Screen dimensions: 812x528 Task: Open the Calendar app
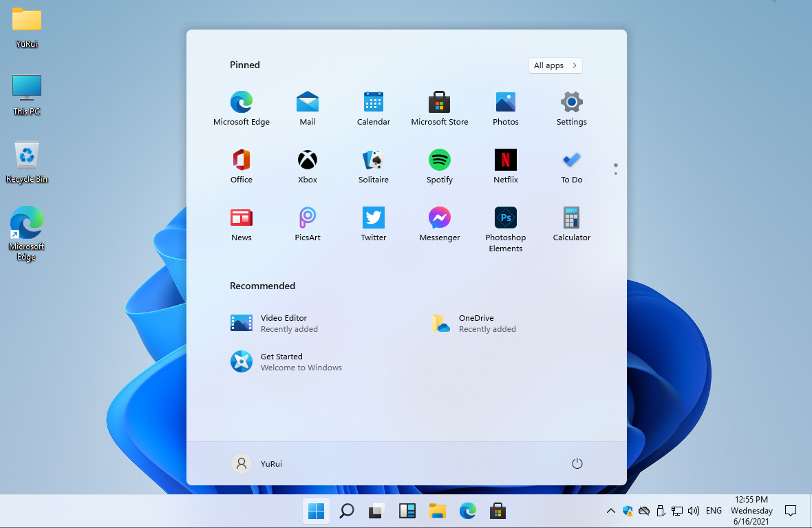[x=374, y=108]
